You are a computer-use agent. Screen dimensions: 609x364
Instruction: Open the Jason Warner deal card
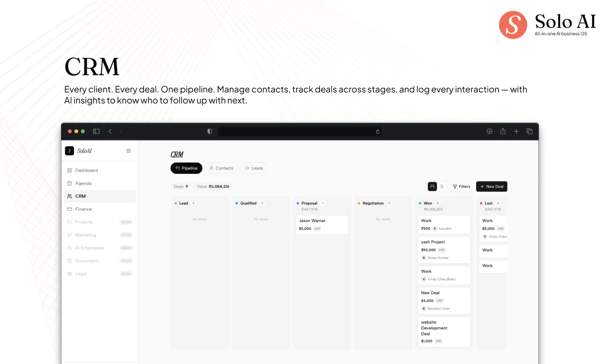(x=322, y=225)
